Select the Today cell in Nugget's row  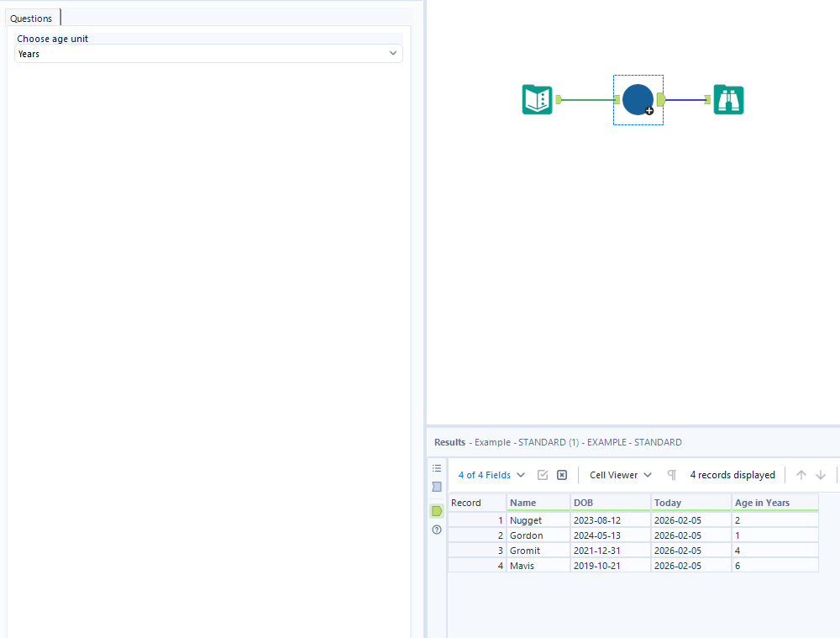pos(691,520)
